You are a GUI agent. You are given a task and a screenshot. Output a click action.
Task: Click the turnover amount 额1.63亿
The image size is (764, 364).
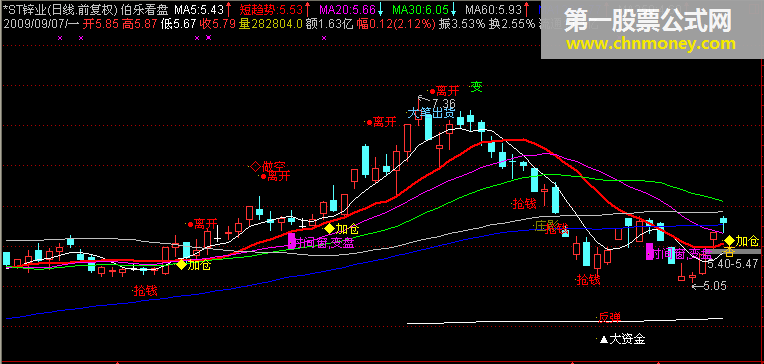[x=329, y=23]
